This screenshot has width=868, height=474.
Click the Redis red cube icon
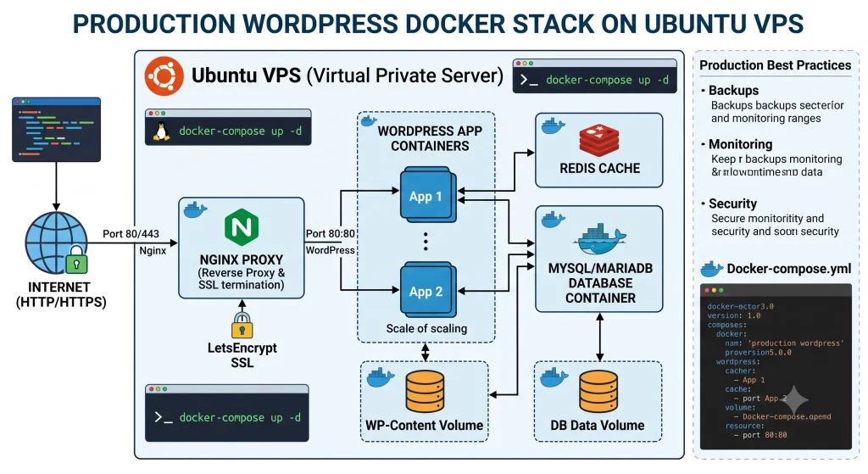pyautogui.click(x=598, y=141)
